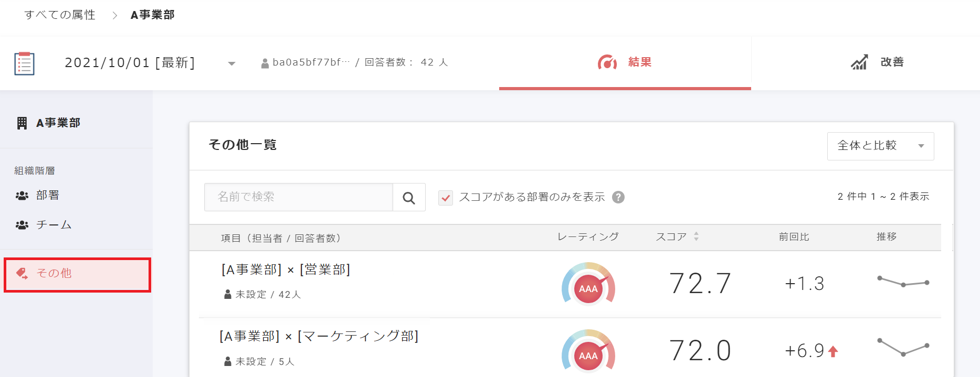The height and width of the screenshot is (377, 980).
Task: Click the help question mark icon
Action: click(618, 197)
